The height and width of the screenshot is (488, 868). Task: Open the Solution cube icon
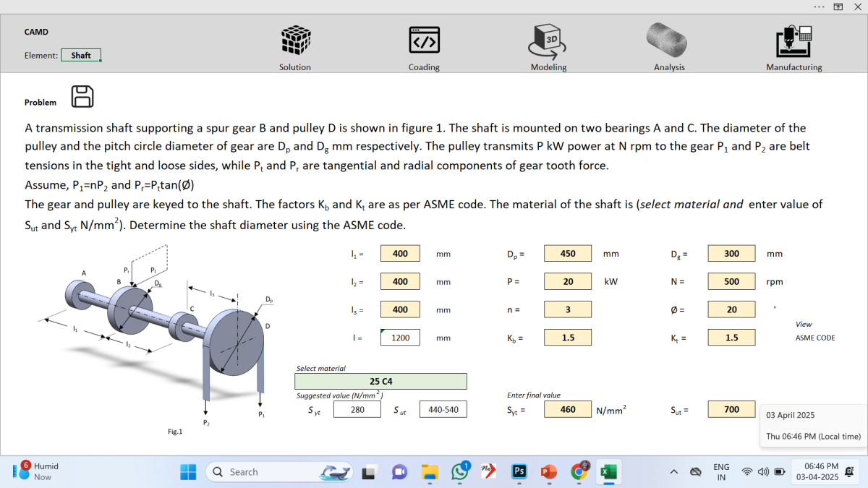295,40
